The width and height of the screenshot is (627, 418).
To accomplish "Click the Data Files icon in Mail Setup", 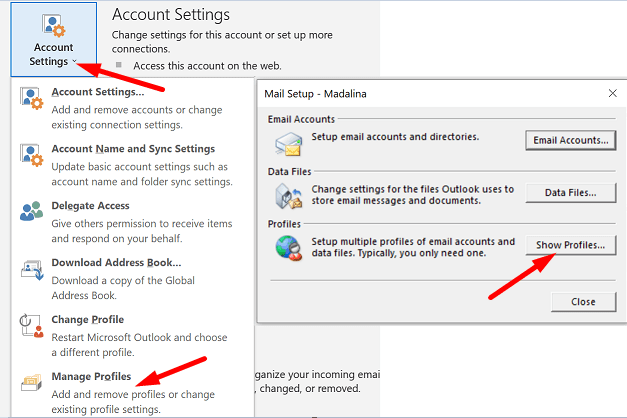I will (289, 196).
